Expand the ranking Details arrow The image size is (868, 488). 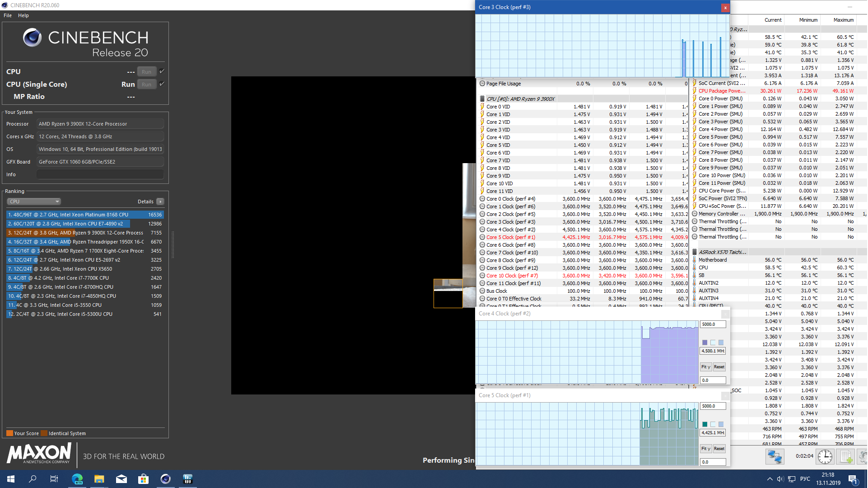160,202
